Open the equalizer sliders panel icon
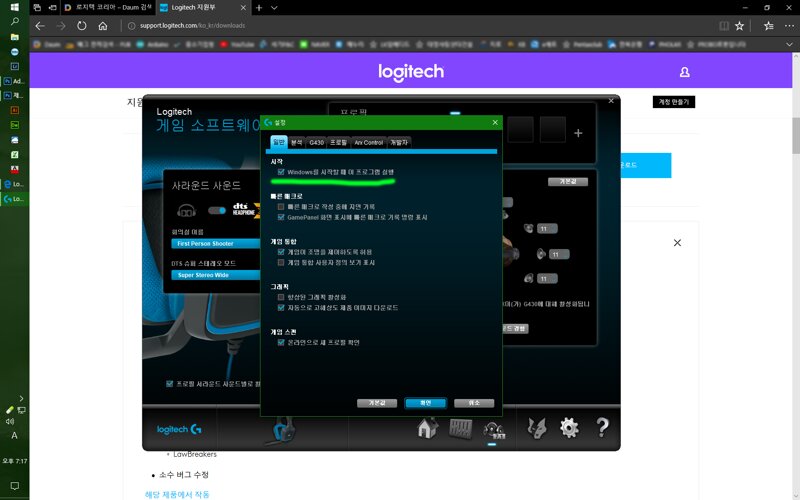This screenshot has height=500, width=800. point(460,428)
